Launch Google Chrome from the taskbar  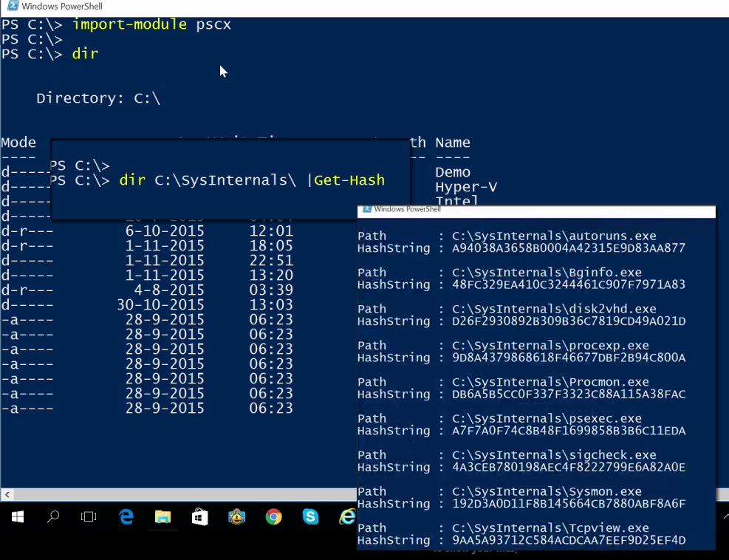pyautogui.click(x=274, y=516)
